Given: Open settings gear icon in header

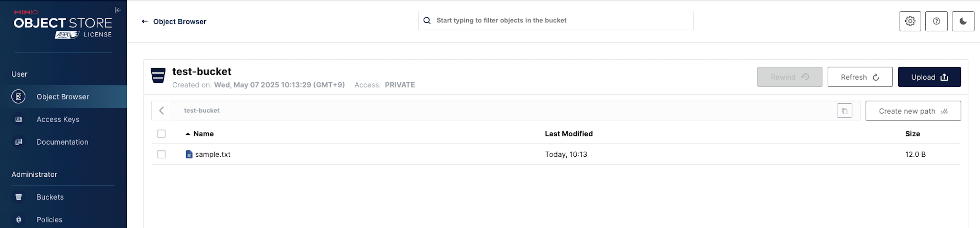Looking at the screenshot, I should [x=910, y=21].
